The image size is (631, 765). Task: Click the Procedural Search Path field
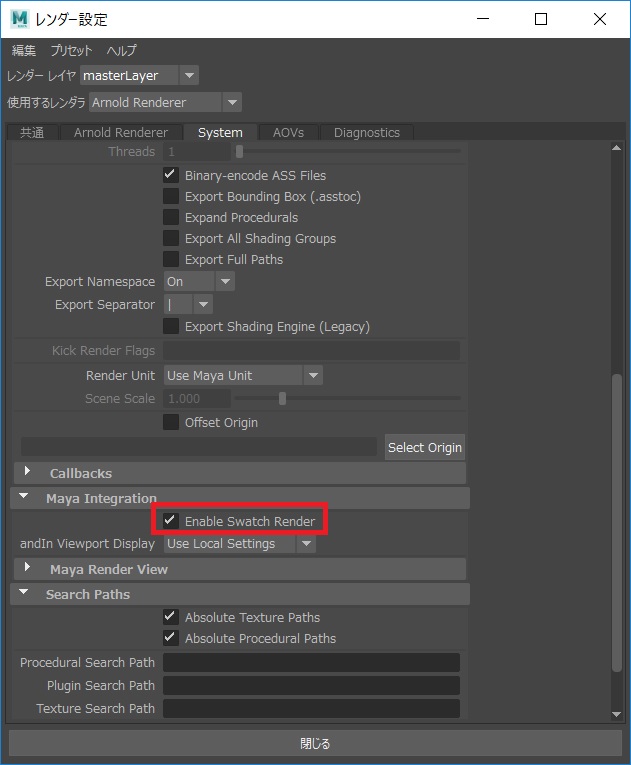pyautogui.click(x=311, y=663)
